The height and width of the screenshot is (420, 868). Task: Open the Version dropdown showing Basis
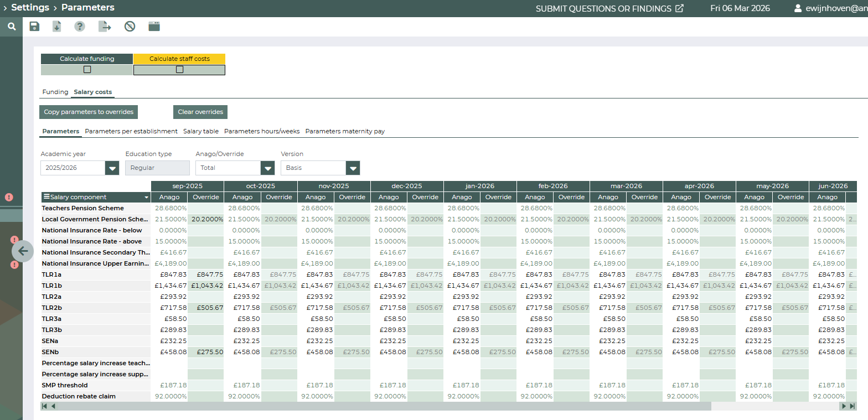coord(353,168)
